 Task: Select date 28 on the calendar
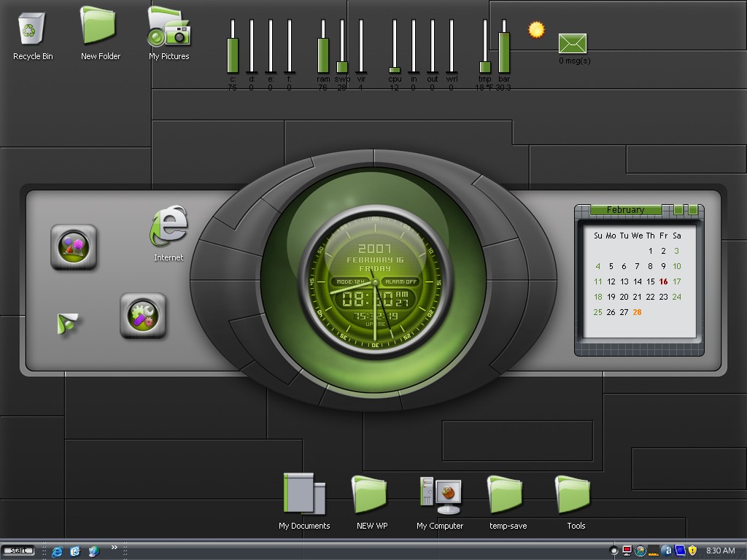tap(637, 312)
